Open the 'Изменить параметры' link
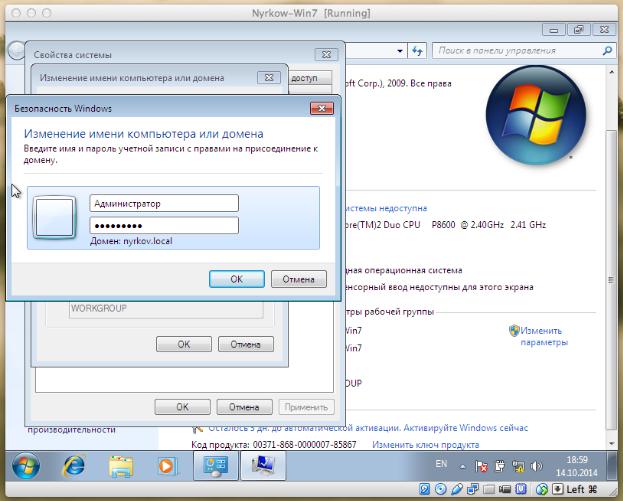 [544, 336]
